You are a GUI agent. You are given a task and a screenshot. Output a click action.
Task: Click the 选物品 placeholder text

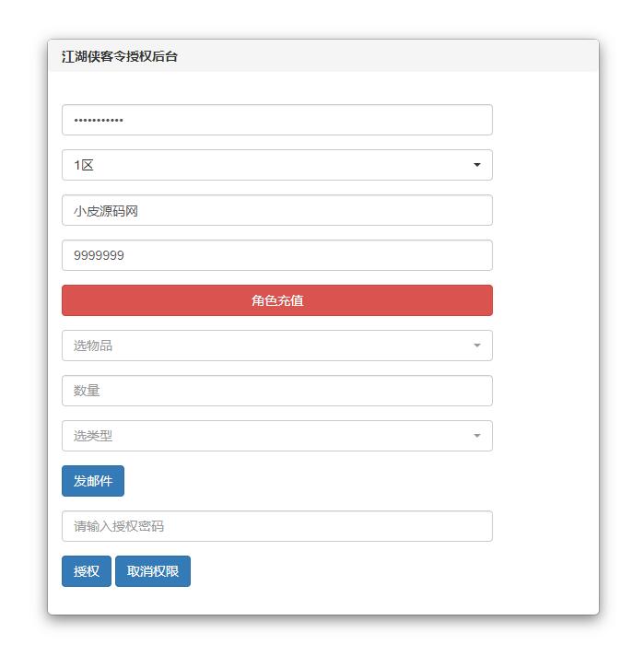pyautogui.click(x=93, y=346)
